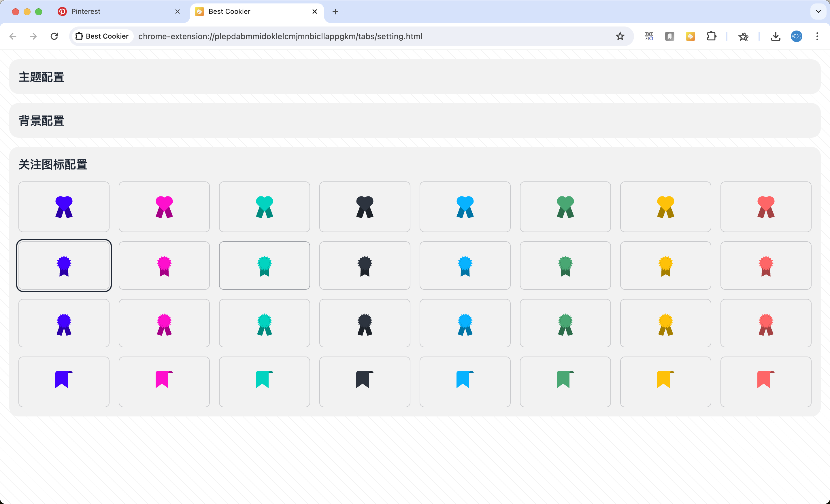Pick the yellow rosette badge with notched ribbon
The height and width of the screenshot is (504, 830).
(665, 265)
